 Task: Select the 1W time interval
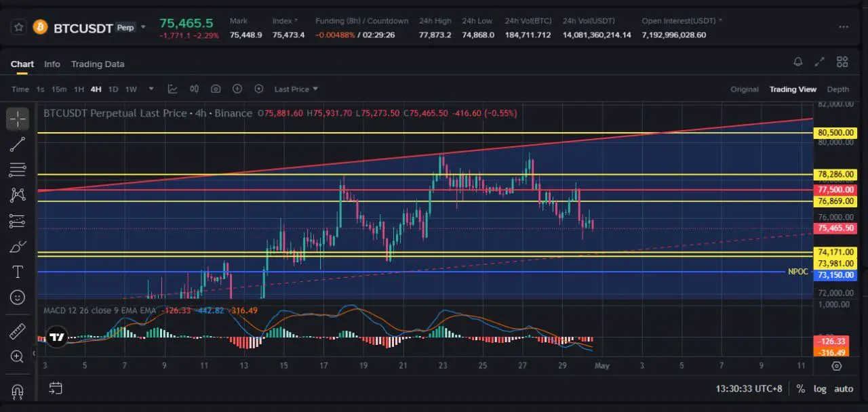click(131, 89)
